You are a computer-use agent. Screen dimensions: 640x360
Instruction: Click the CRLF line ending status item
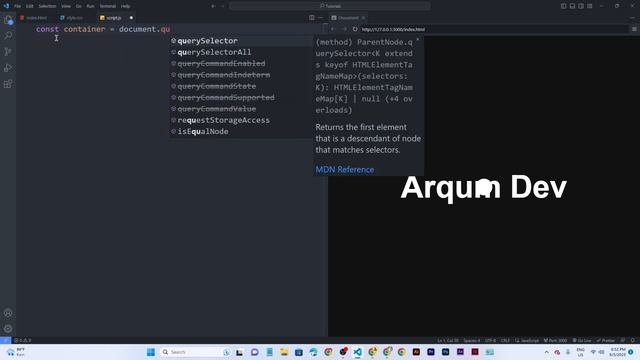pyautogui.click(x=505, y=340)
